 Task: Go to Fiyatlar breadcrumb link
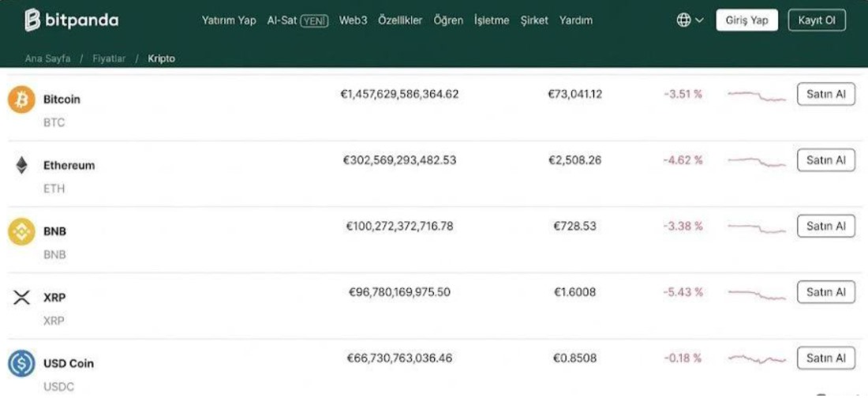(109, 59)
